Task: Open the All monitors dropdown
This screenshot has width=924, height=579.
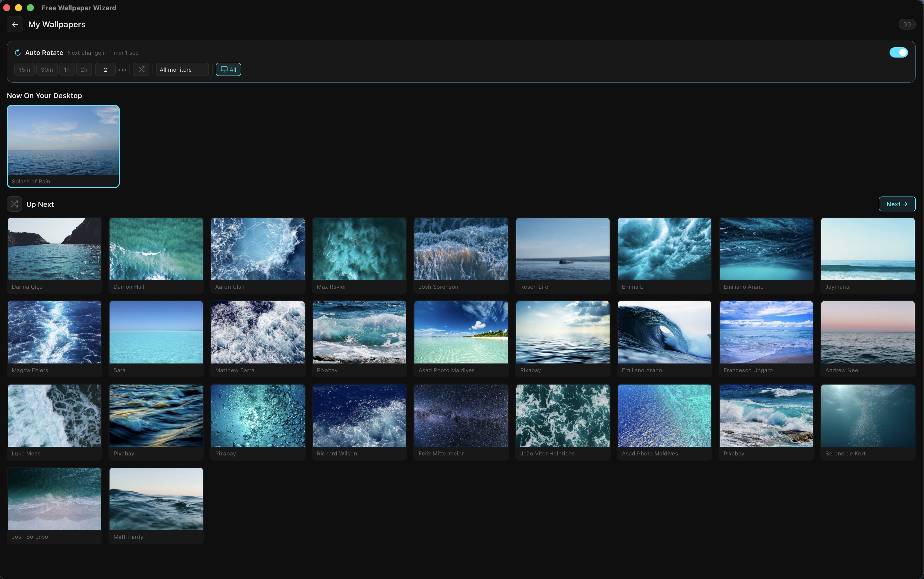Action: click(182, 69)
